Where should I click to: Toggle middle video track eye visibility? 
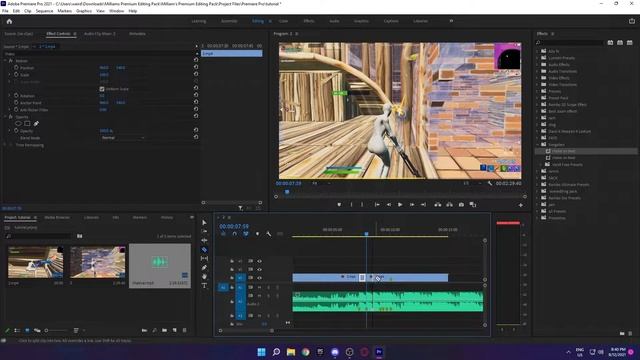pos(259,269)
